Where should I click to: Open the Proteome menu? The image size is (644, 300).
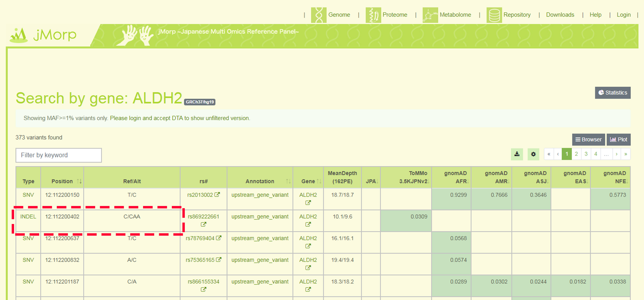395,15
